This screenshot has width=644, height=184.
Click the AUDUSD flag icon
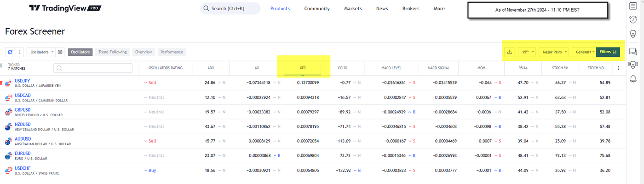click(x=8, y=141)
